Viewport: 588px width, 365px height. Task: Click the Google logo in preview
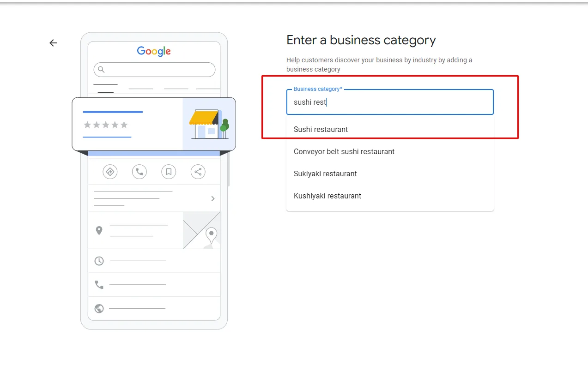click(154, 51)
